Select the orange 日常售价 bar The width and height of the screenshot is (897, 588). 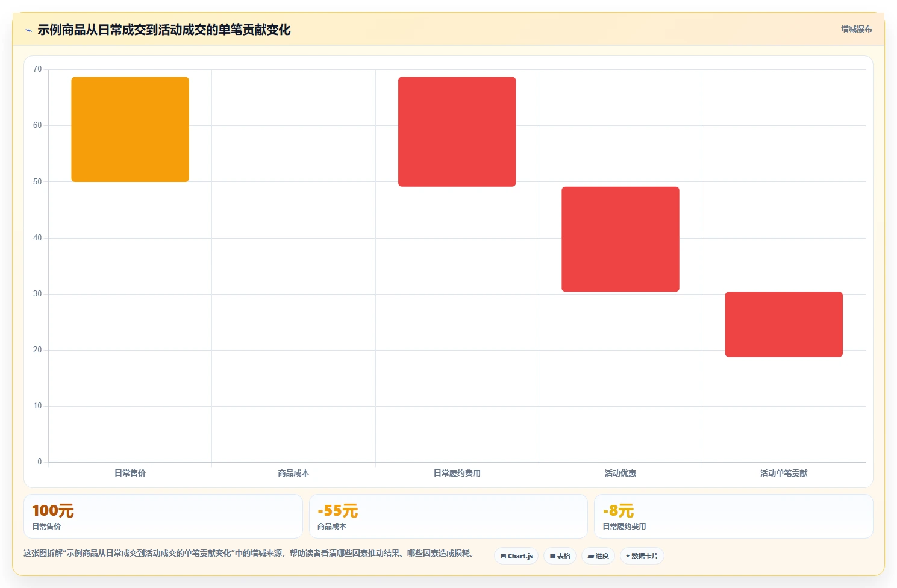130,129
